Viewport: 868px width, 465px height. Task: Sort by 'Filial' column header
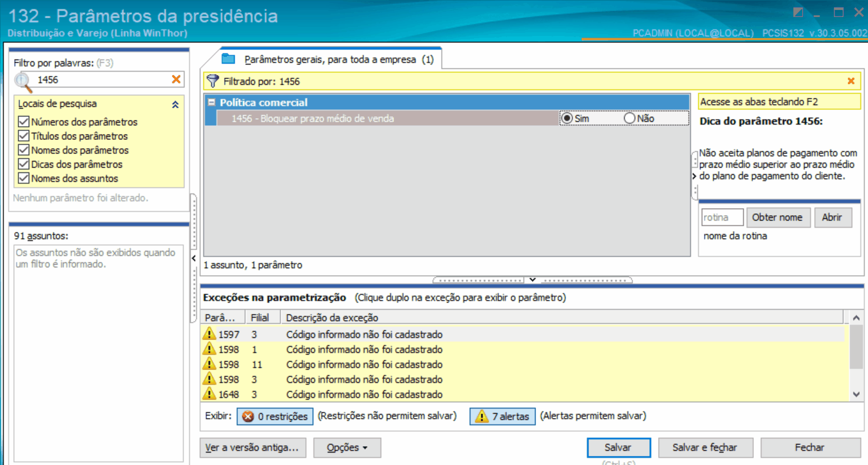coord(262,318)
